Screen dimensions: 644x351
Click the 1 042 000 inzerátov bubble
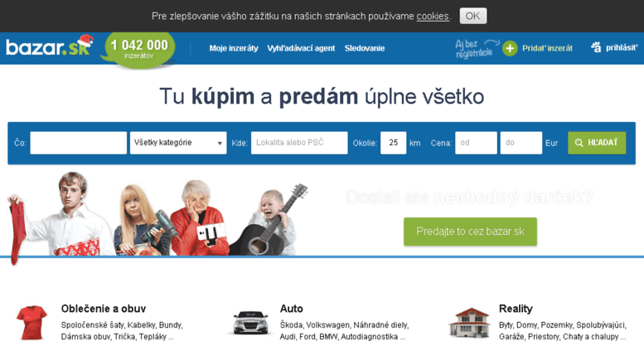click(x=138, y=49)
